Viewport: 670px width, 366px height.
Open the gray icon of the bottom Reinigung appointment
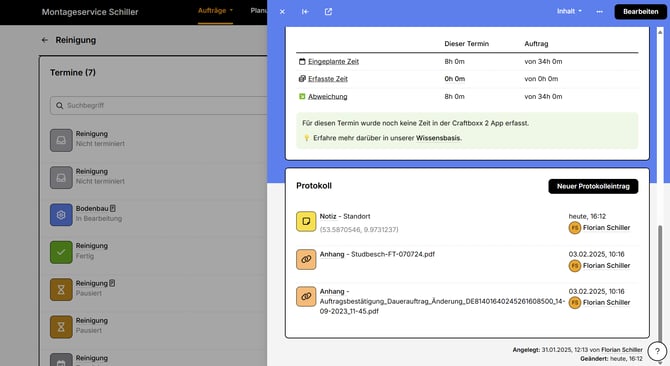61,360
